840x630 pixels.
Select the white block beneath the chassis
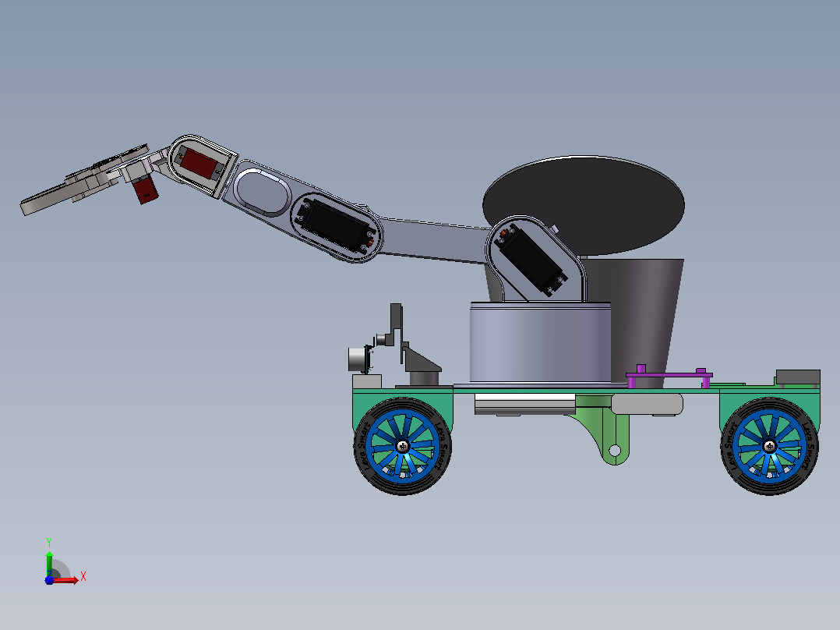pyautogui.click(x=525, y=404)
